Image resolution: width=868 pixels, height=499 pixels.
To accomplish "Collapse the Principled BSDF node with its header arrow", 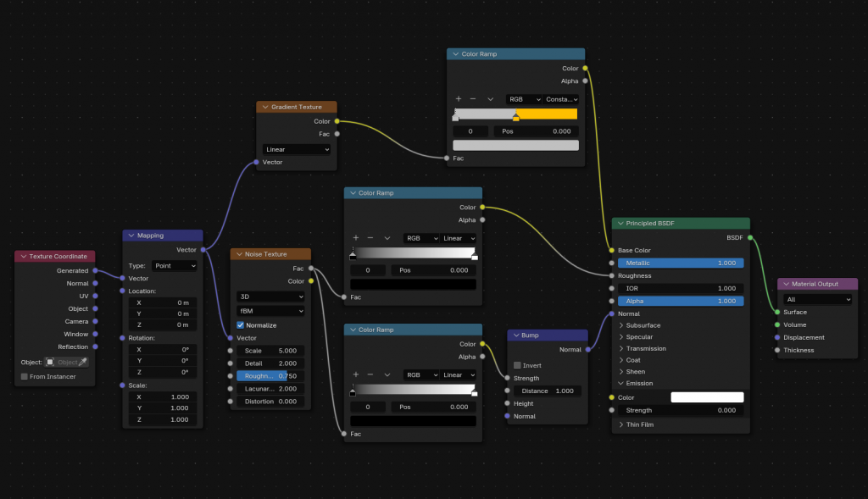I will [619, 224].
